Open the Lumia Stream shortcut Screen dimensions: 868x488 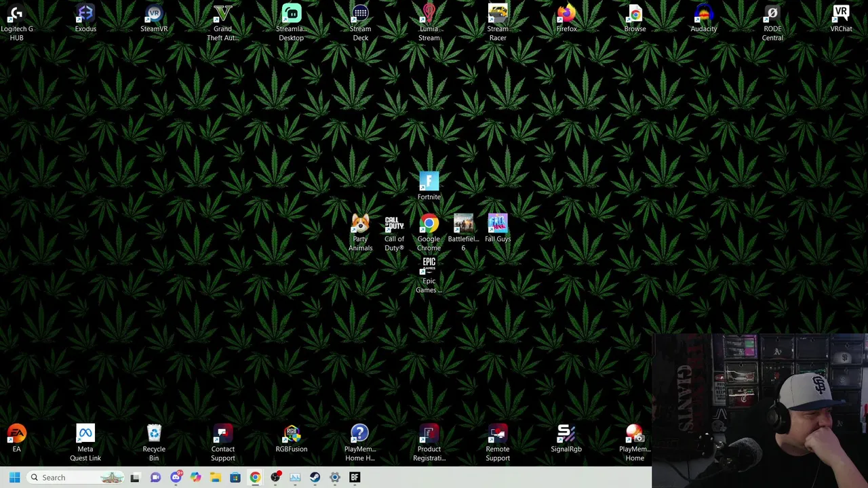coord(429,22)
